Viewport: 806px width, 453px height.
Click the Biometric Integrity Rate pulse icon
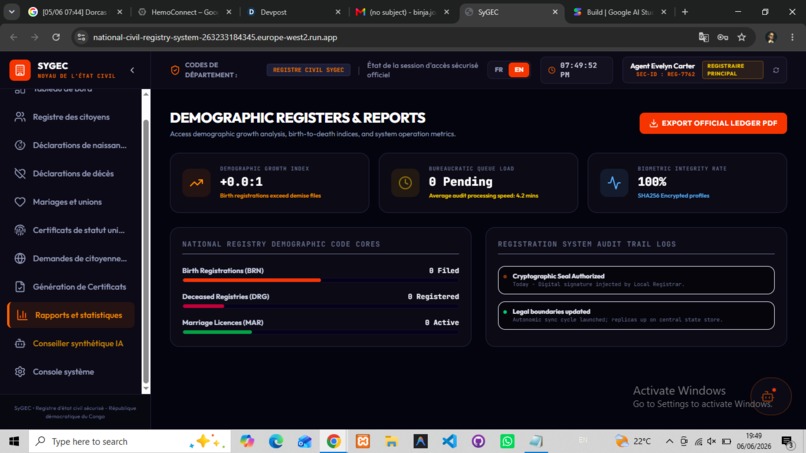(x=614, y=183)
